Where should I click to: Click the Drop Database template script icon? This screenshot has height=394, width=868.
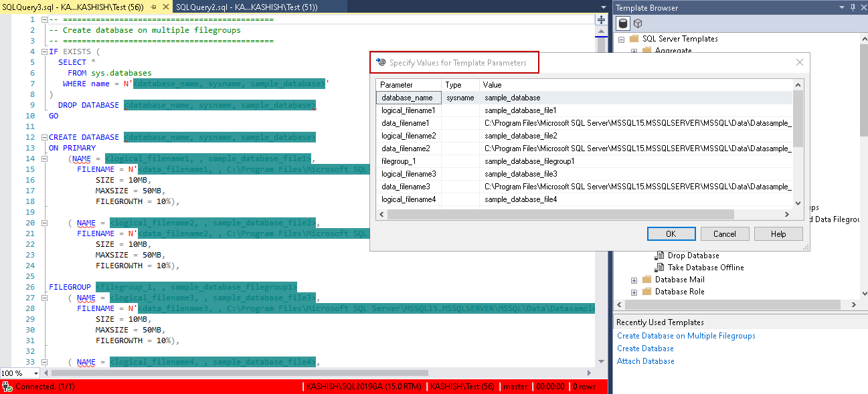pos(659,256)
